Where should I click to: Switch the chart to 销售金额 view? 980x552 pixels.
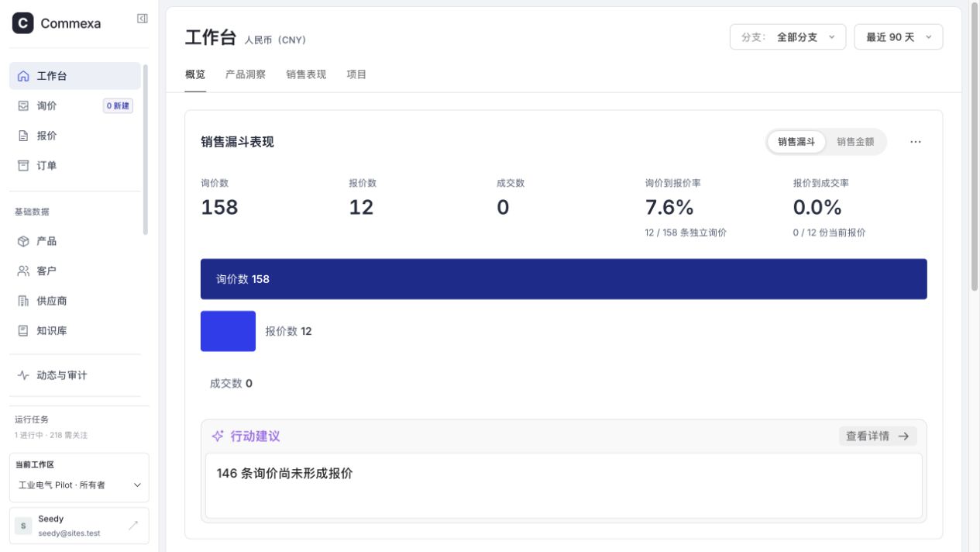pos(855,142)
